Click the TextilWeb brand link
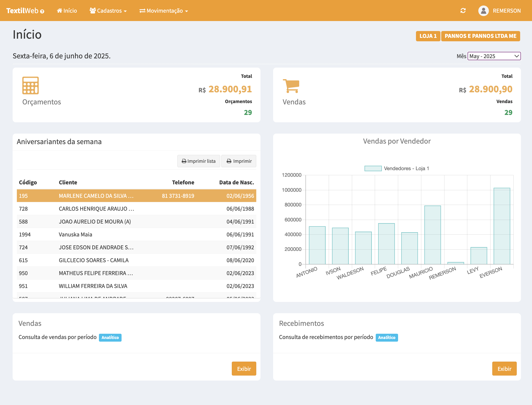 point(22,11)
